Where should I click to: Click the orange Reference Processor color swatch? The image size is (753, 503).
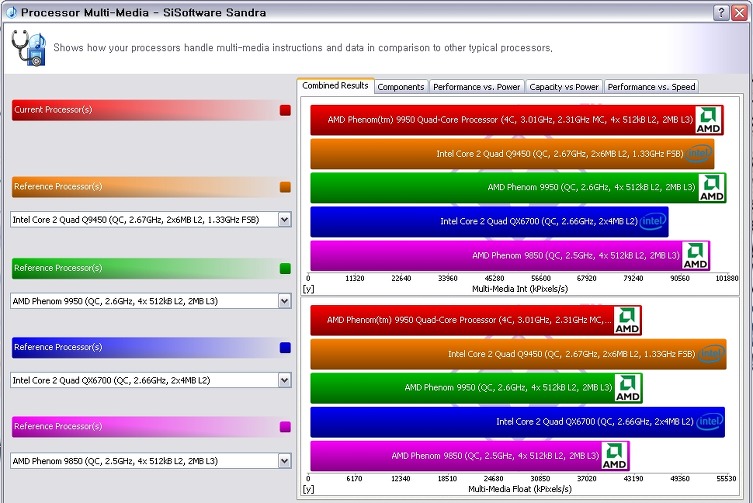pyautogui.click(x=285, y=187)
